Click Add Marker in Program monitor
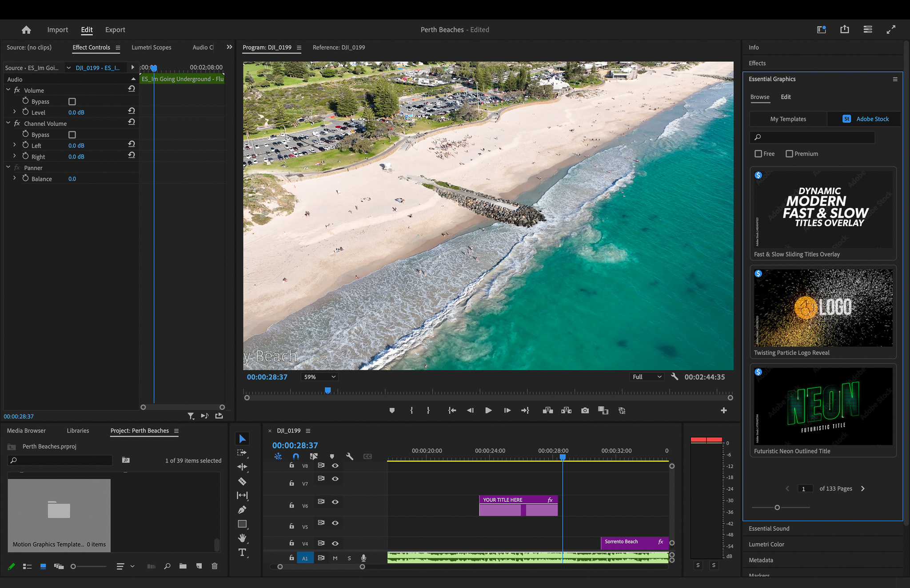 392,411
